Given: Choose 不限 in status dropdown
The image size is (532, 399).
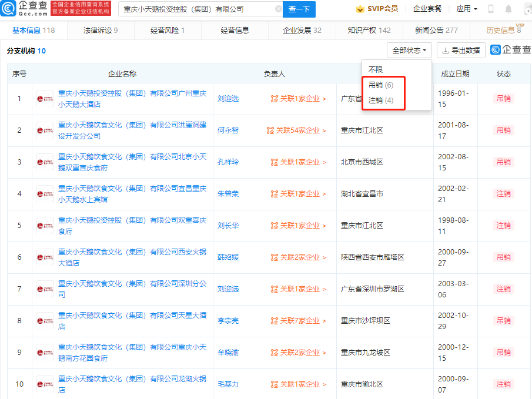Looking at the screenshot, I should [375, 70].
